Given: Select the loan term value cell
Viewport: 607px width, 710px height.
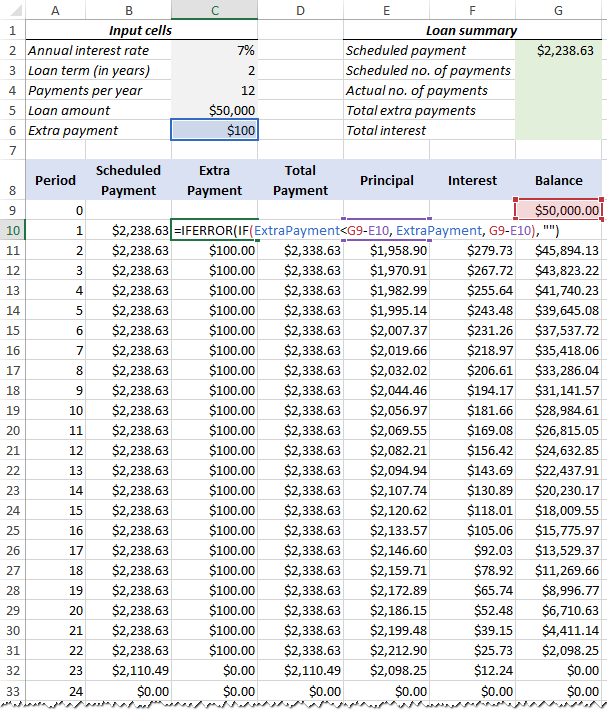Looking at the screenshot, I should coord(214,70).
